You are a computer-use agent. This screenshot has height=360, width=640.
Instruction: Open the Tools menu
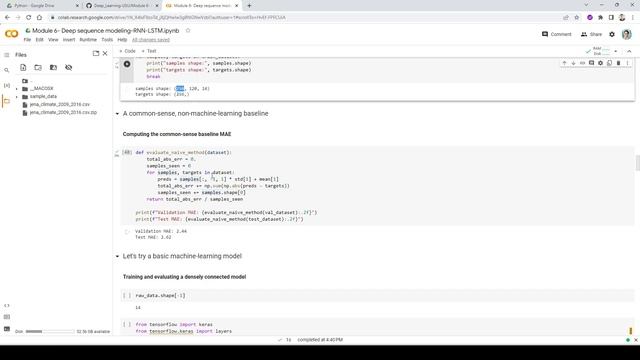[107, 40]
